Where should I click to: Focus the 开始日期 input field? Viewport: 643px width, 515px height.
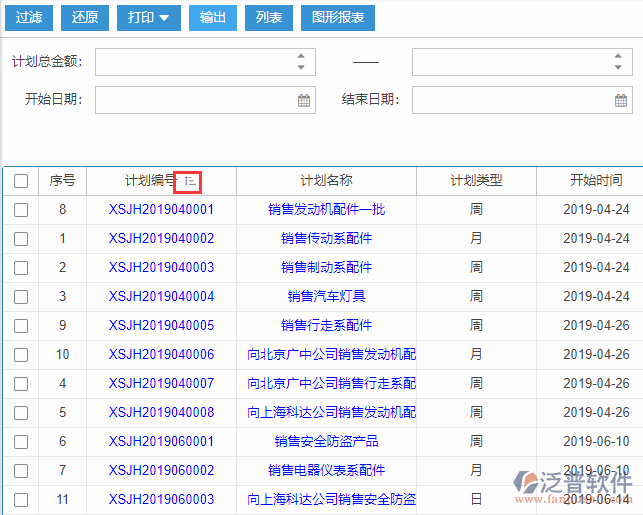click(x=195, y=100)
